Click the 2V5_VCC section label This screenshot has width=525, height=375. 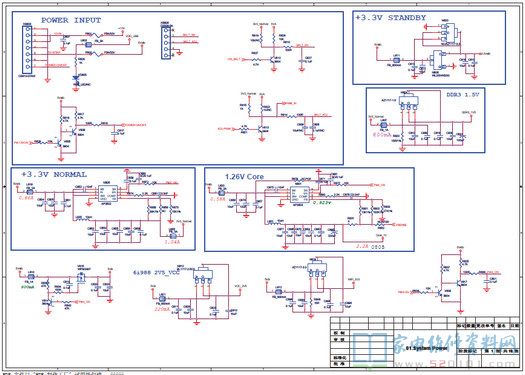click(x=156, y=273)
